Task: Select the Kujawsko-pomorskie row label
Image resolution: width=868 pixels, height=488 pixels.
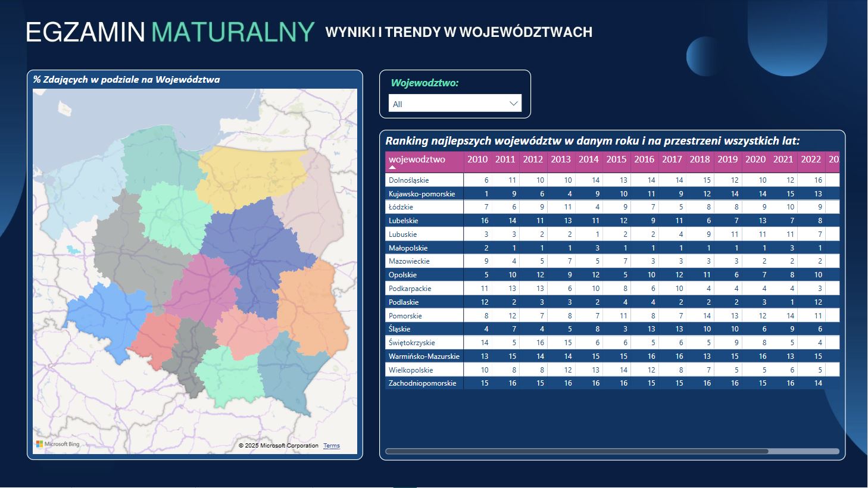Action: [421, 193]
